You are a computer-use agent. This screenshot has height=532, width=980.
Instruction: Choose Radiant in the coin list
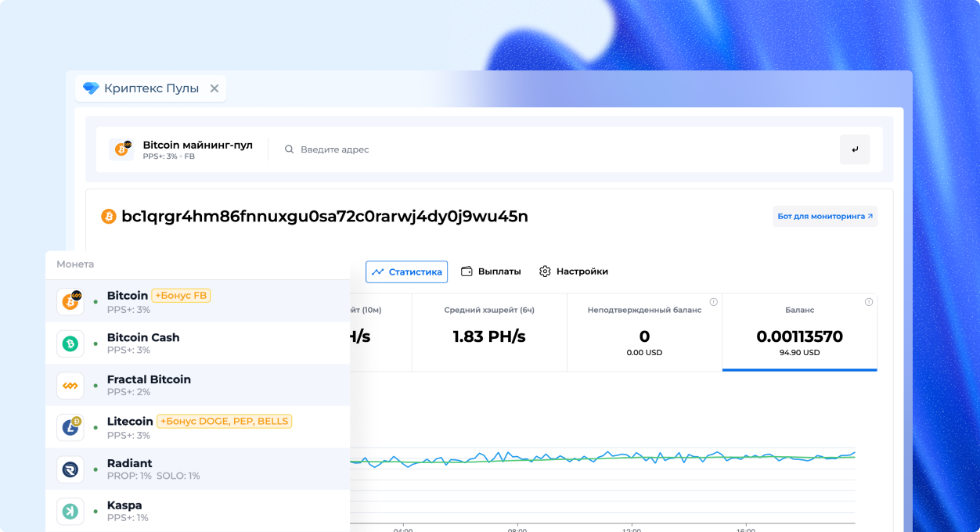[x=197, y=469]
